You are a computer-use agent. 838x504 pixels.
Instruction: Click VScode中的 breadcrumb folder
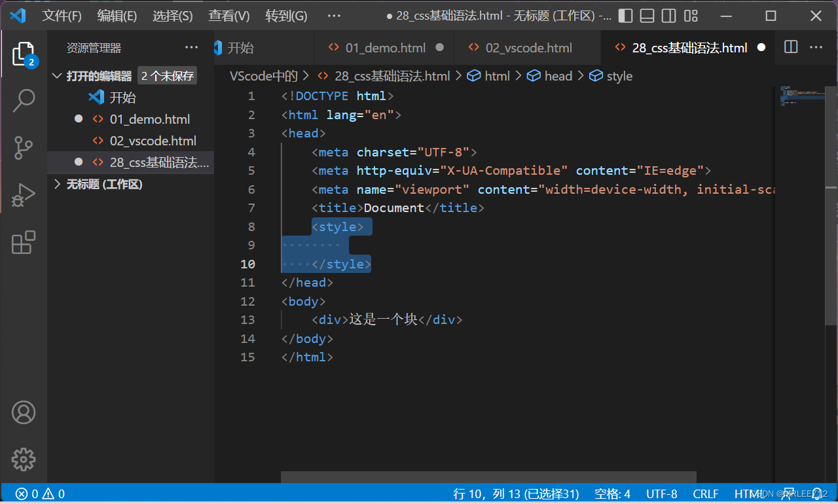264,76
